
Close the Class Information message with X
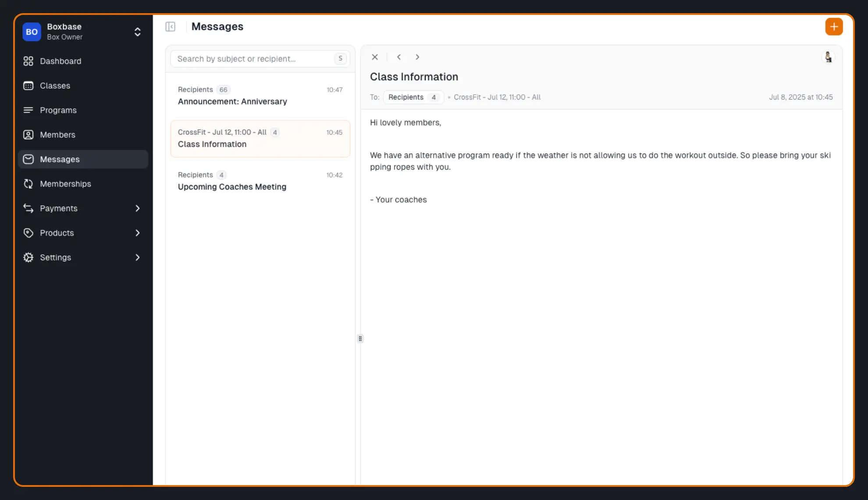[375, 57]
